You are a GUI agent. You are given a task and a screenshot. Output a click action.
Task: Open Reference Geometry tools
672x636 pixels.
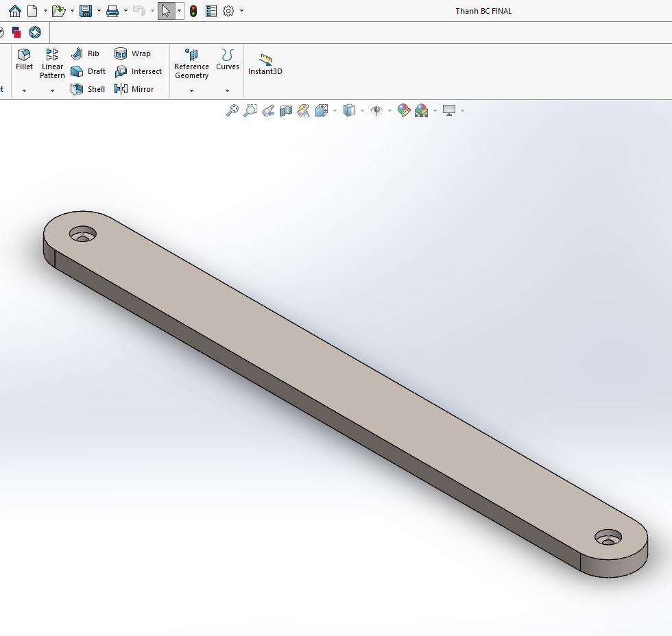click(191, 63)
